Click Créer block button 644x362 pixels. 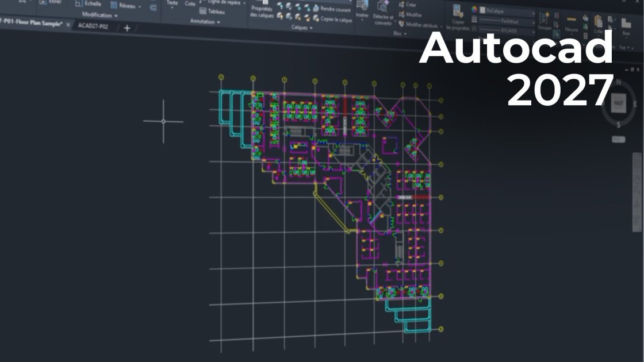click(x=408, y=5)
